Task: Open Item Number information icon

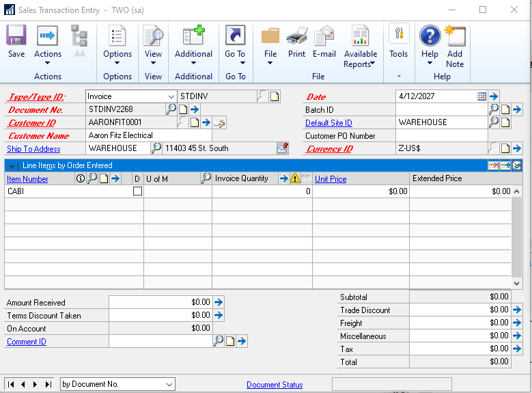Action: click(x=81, y=178)
